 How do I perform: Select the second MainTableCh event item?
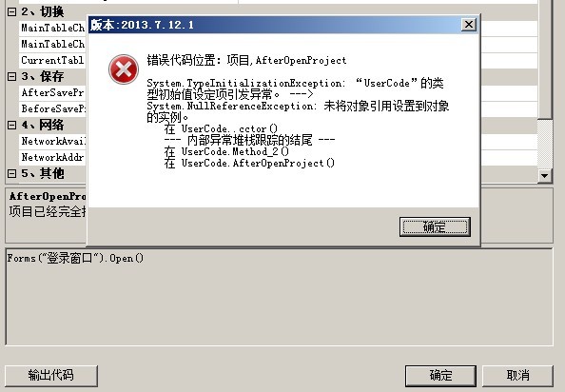pyautogui.click(x=52, y=44)
